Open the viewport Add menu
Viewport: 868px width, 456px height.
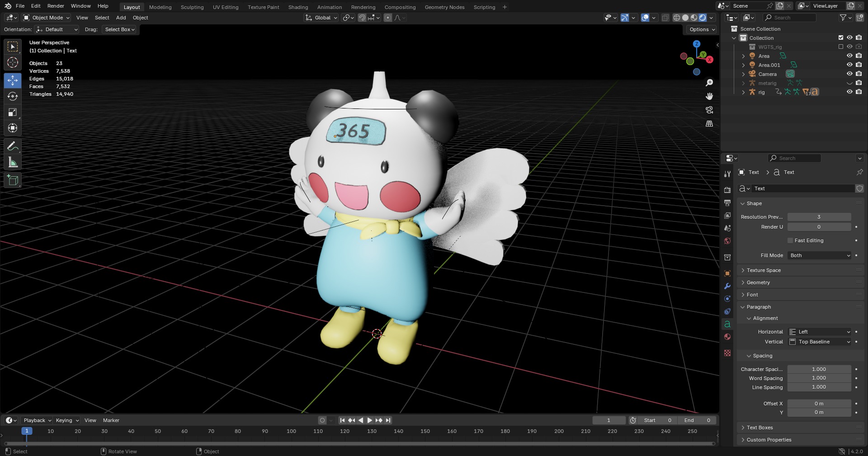point(121,18)
